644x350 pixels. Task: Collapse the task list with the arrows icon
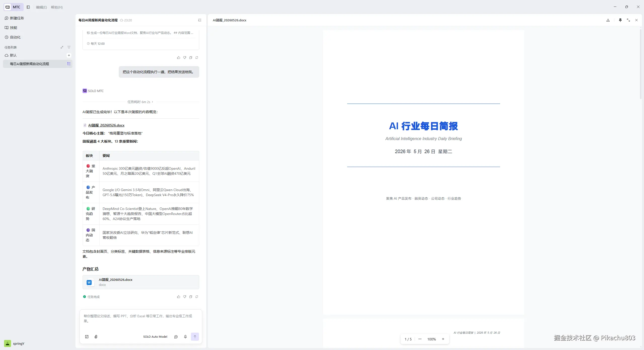click(x=62, y=47)
